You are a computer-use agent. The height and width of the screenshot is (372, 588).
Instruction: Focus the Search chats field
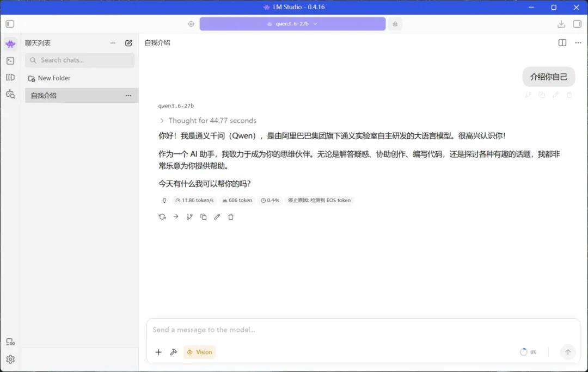80,60
